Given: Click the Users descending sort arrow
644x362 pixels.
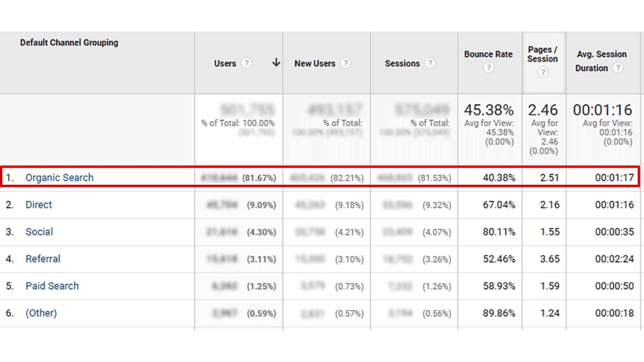Looking at the screenshot, I should [276, 63].
